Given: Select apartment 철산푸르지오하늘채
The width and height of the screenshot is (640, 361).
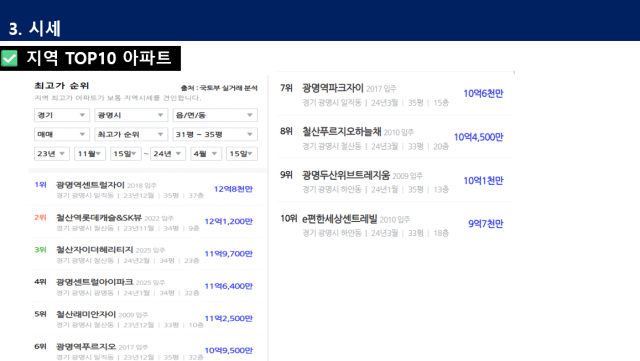Looking at the screenshot, I should [x=342, y=131].
